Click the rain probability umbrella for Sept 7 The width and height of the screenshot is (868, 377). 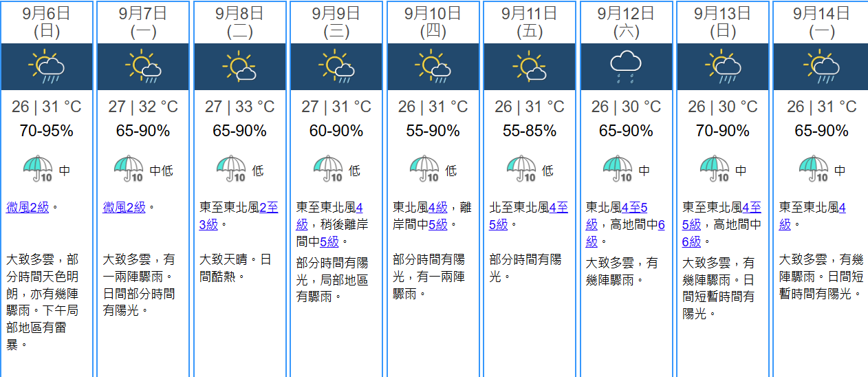(129, 169)
